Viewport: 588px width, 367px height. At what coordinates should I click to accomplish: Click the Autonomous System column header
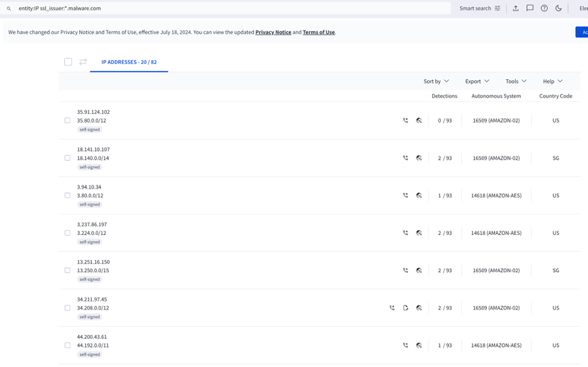coord(496,96)
